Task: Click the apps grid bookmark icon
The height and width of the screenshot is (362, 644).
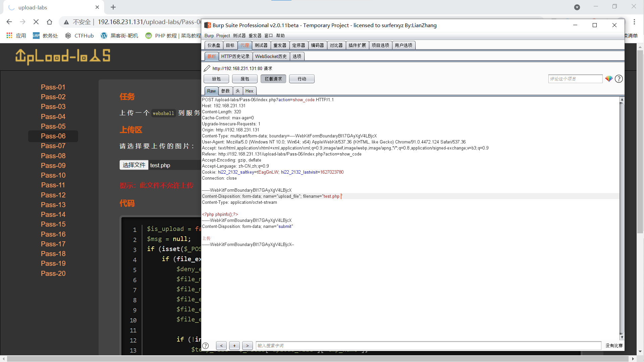Action: pos(9,36)
